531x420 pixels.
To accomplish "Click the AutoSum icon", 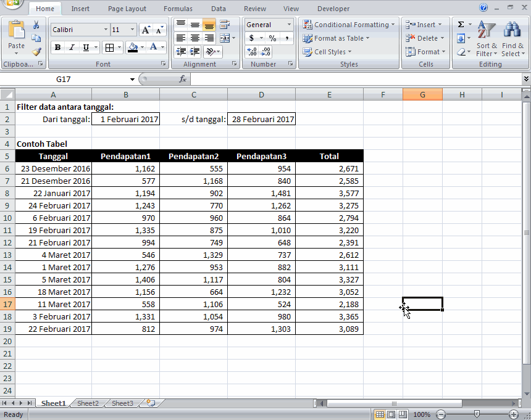I will [x=461, y=24].
